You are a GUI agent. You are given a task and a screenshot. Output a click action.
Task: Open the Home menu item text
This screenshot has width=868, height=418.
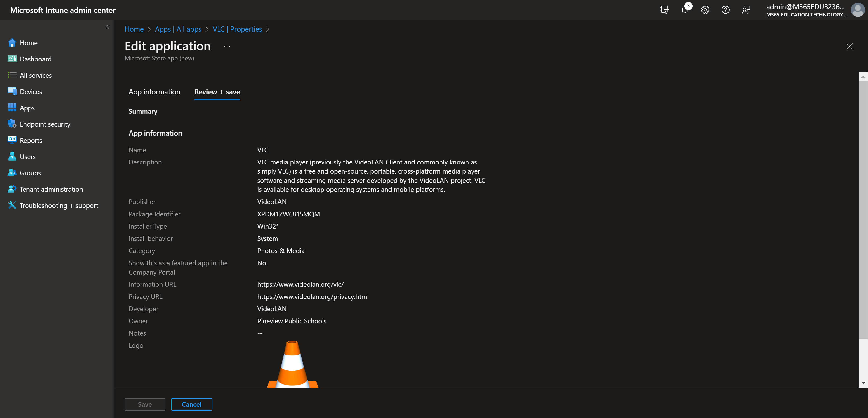tap(29, 43)
